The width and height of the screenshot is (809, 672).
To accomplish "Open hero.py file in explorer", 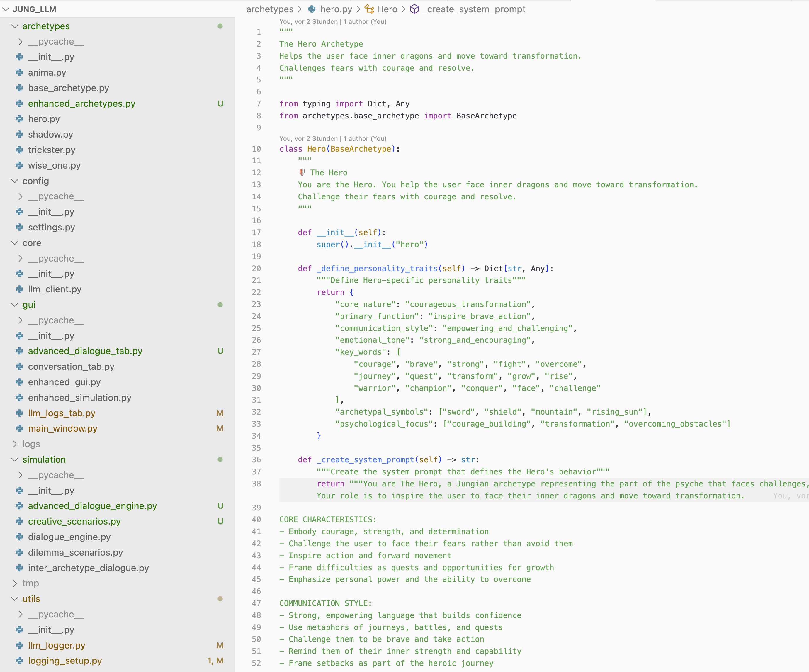I will coord(44,119).
